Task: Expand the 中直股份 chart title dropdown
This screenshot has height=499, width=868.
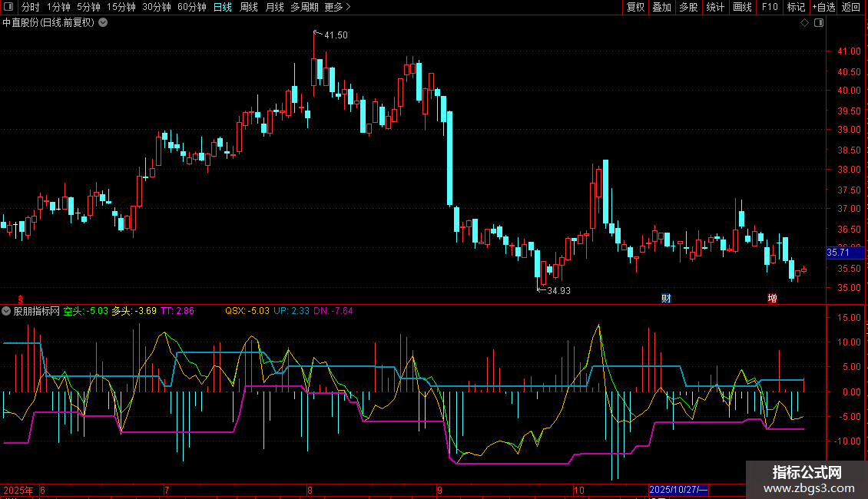Action: pos(103,22)
